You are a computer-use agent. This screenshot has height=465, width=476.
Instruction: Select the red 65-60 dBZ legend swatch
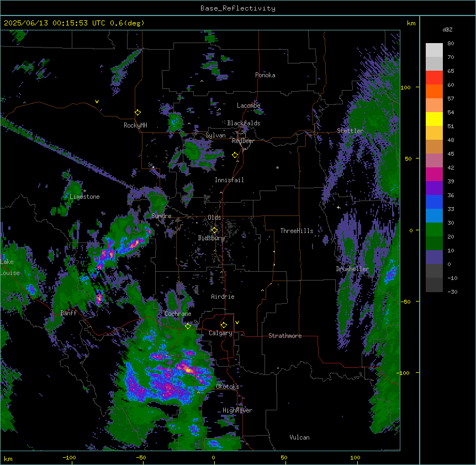434,78
